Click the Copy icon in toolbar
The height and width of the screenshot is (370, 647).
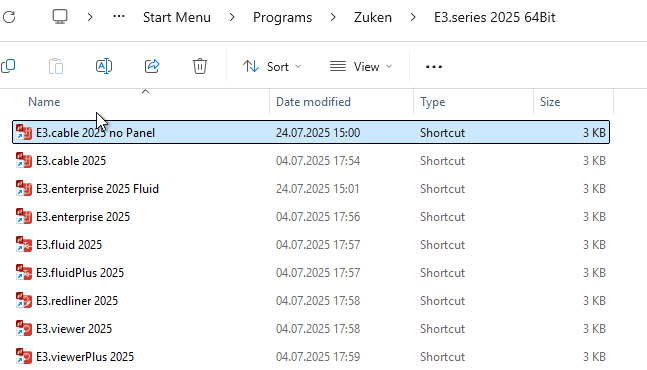click(8, 66)
